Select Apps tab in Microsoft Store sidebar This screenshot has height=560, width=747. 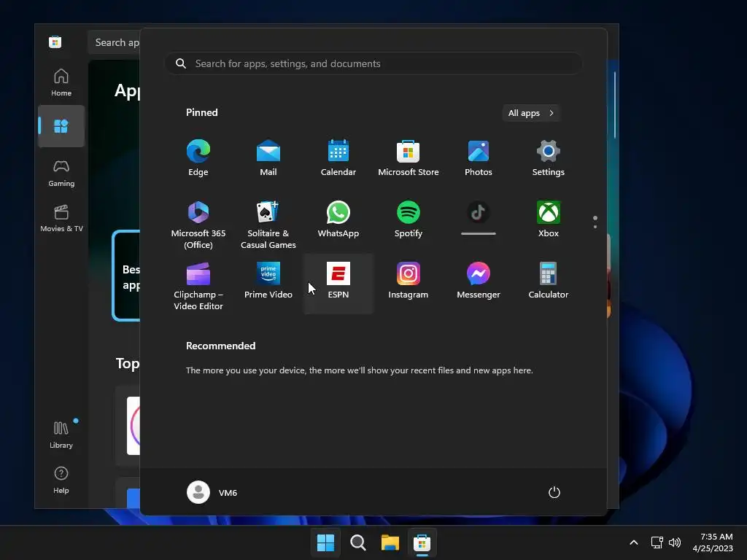click(61, 126)
